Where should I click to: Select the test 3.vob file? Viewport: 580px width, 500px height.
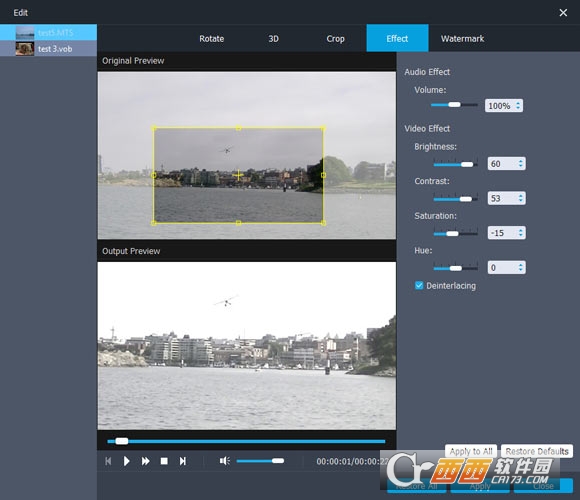pyautogui.click(x=48, y=48)
